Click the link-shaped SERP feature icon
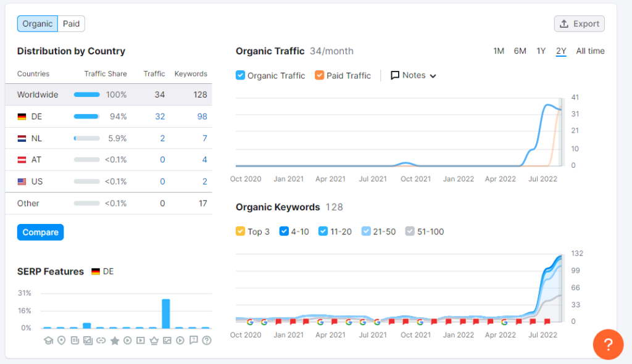 pos(101,341)
